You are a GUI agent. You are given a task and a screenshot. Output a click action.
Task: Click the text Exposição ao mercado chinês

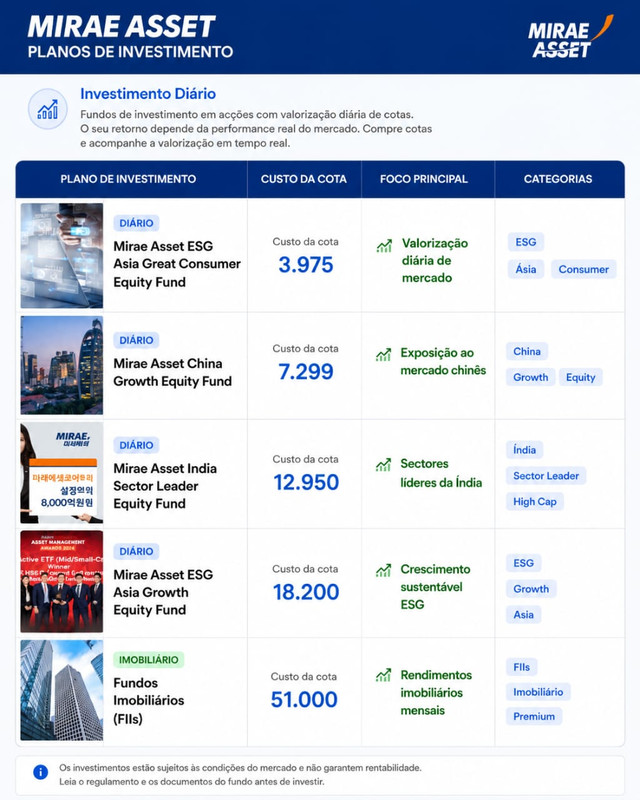[x=443, y=362]
